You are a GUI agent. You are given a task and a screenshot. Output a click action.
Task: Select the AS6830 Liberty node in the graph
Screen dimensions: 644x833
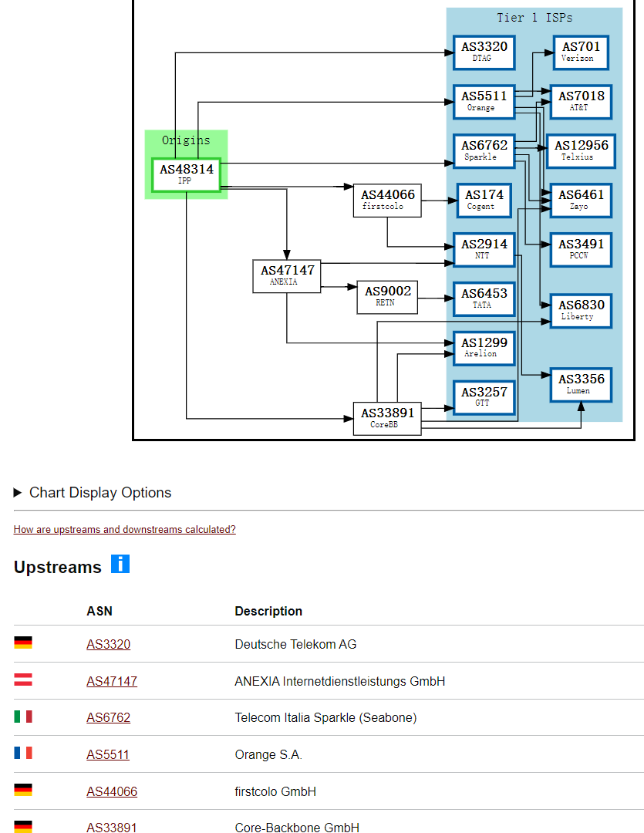click(581, 311)
